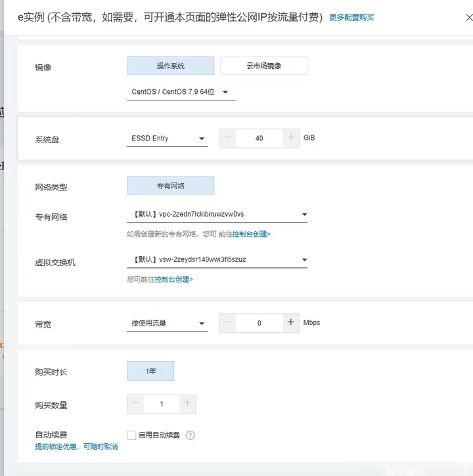Decrease bandwidth Mbps with minus button
This screenshot has height=476, width=473.
tap(227, 322)
